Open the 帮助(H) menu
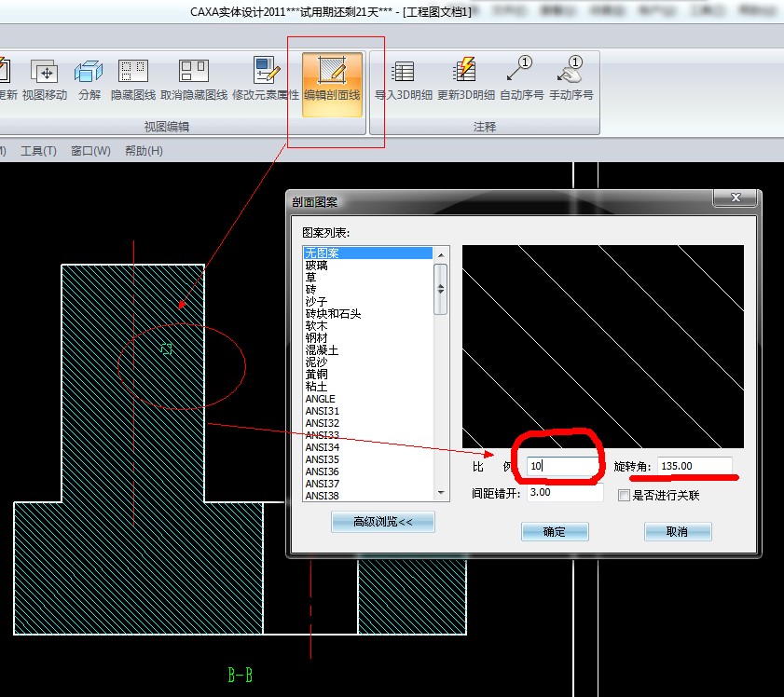The width and height of the screenshot is (784, 697). click(144, 151)
